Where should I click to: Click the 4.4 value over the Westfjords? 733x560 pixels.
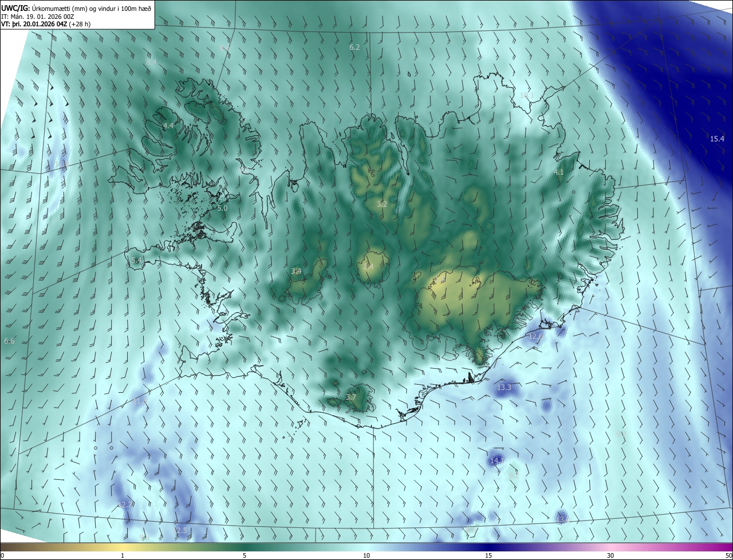(x=168, y=125)
